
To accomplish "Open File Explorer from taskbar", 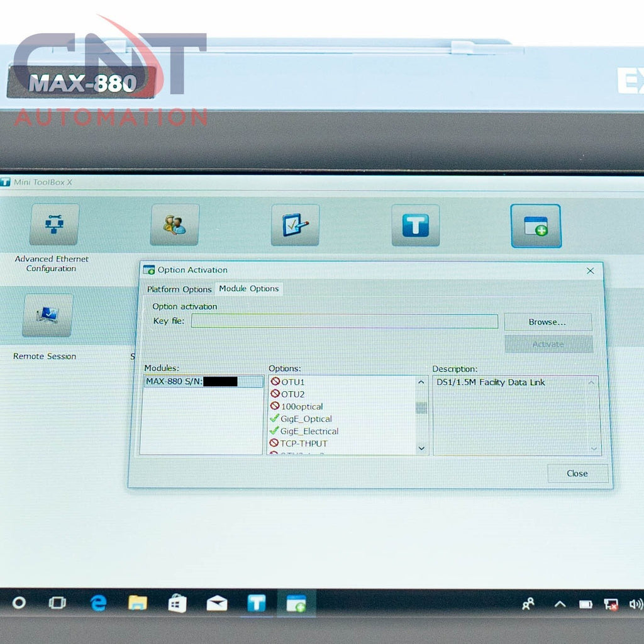I will (x=137, y=603).
